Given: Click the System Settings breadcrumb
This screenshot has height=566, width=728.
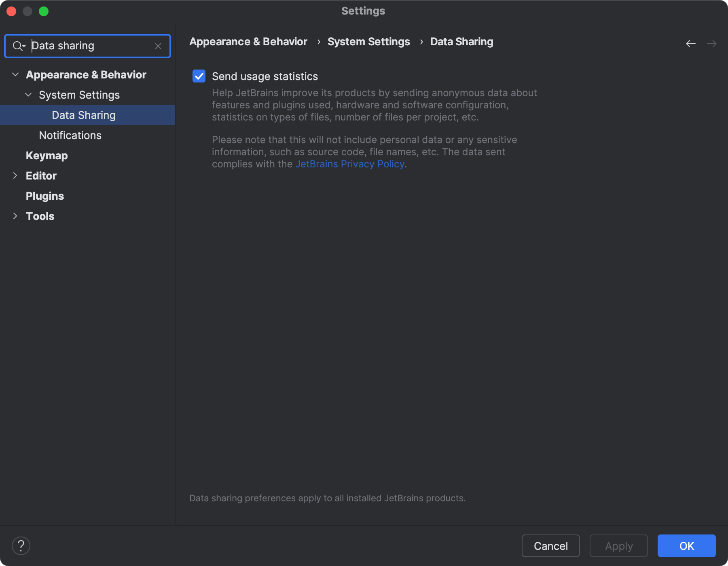Looking at the screenshot, I should (x=368, y=41).
